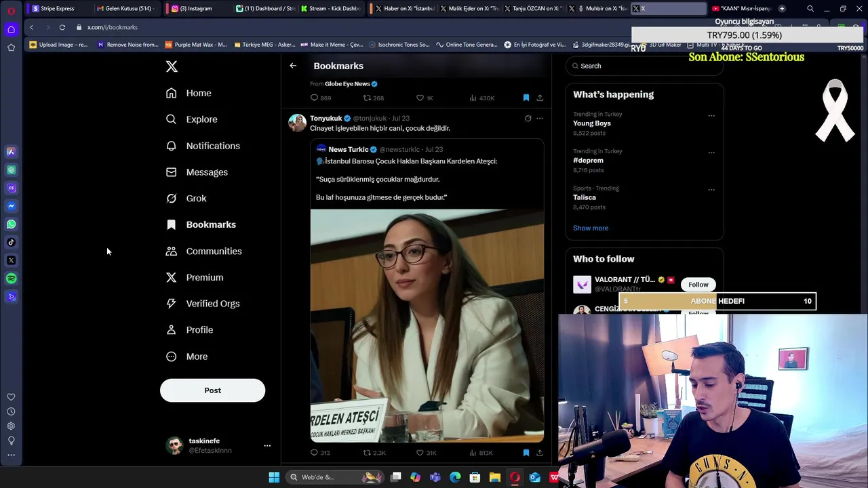Screen dimensions: 868x488
Task: Remove bookmark from Globe Eye News post
Action: coord(526,98)
